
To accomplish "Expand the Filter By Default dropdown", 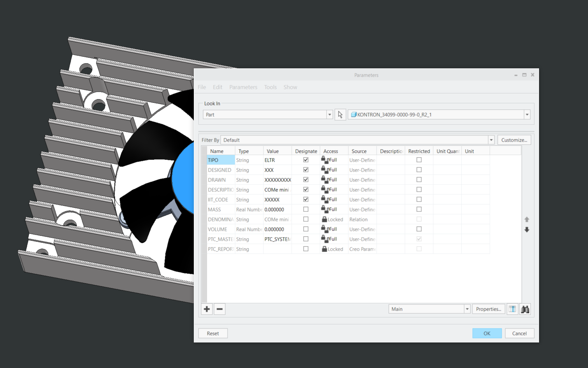I will coord(491,140).
